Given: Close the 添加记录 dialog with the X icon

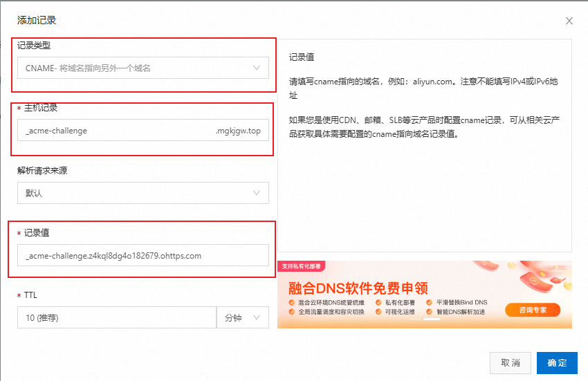Looking at the screenshot, I should point(569,21).
